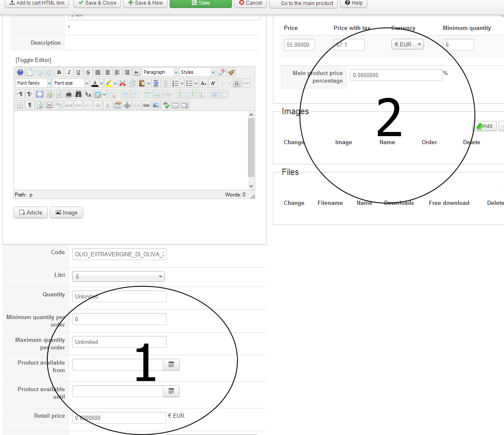Click the yellow highlight color swatch
This screenshot has width=504, height=435.
[108, 83]
